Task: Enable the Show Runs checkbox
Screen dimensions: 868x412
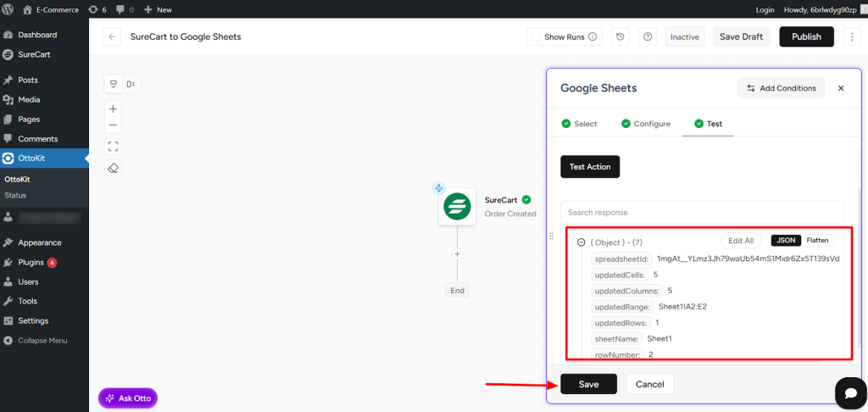Action: point(535,37)
